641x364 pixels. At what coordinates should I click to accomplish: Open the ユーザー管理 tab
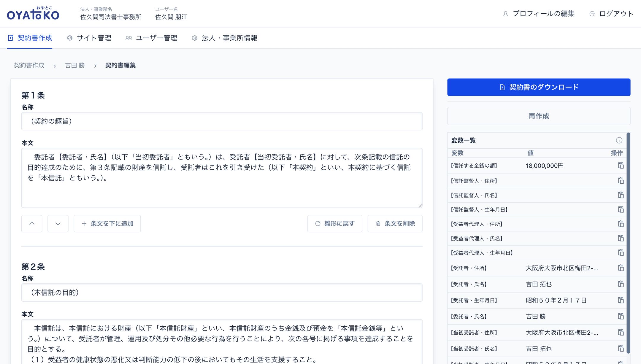[x=151, y=38]
